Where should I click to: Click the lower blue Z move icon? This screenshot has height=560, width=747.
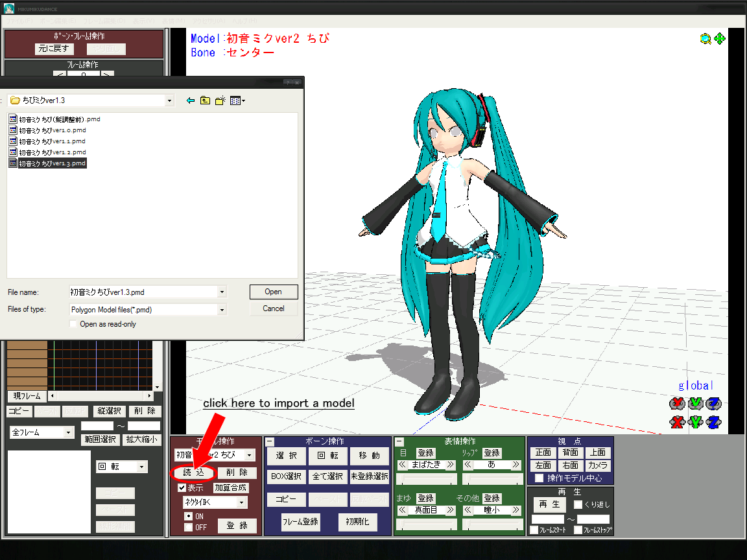click(714, 422)
